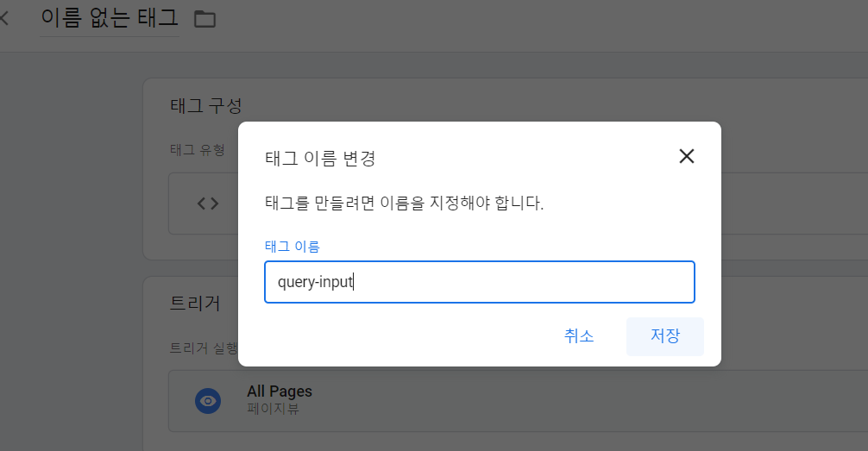Click the 저장 save button
Viewport: 868px width, 451px height.
pos(665,336)
